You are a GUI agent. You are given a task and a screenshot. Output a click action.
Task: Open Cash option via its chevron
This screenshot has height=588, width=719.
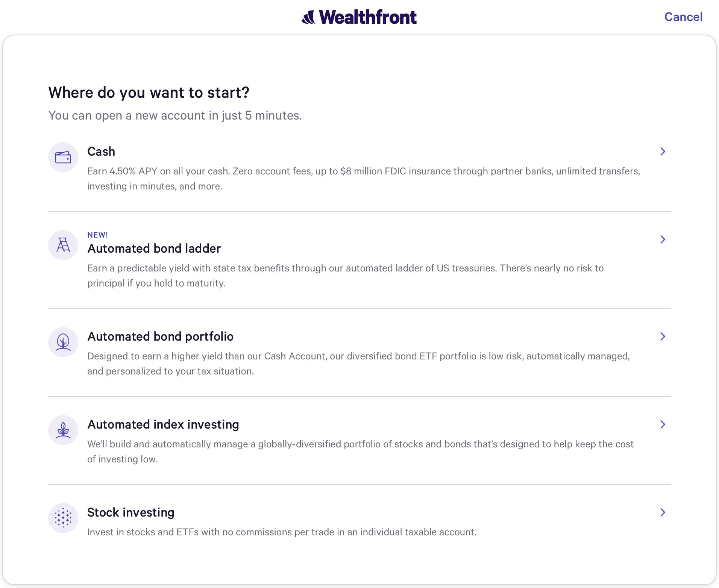(x=663, y=152)
